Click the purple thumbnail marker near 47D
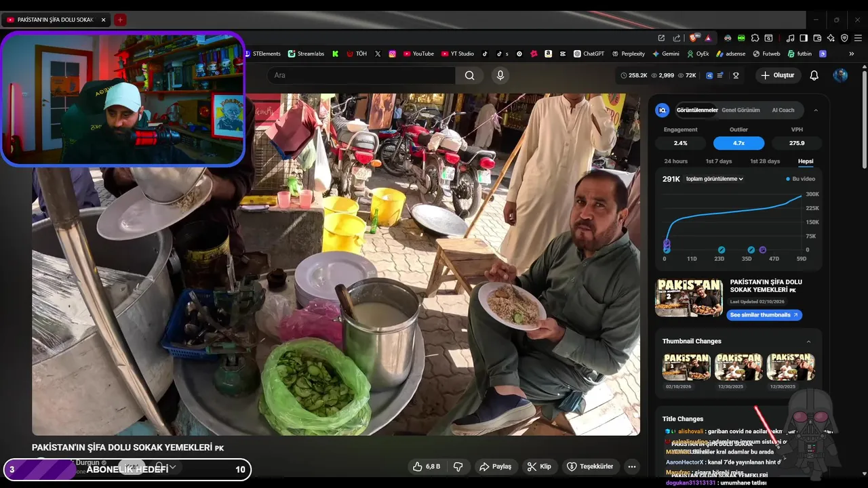Viewport: 868px width, 488px height. point(763,250)
